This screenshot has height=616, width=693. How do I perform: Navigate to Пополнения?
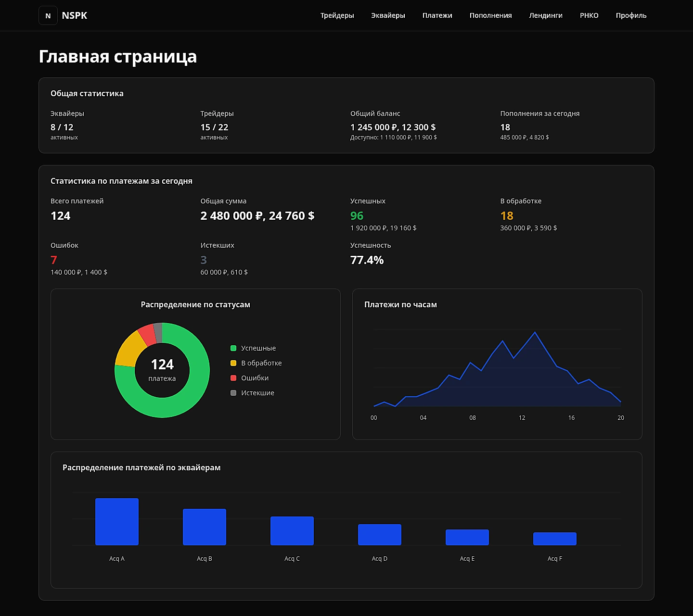point(490,15)
